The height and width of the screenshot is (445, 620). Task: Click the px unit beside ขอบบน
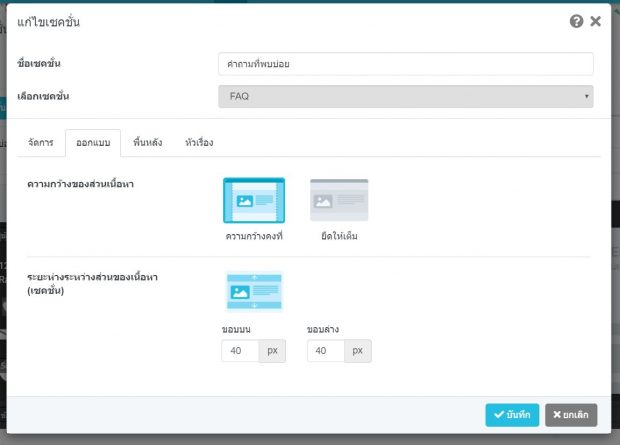[x=272, y=351]
